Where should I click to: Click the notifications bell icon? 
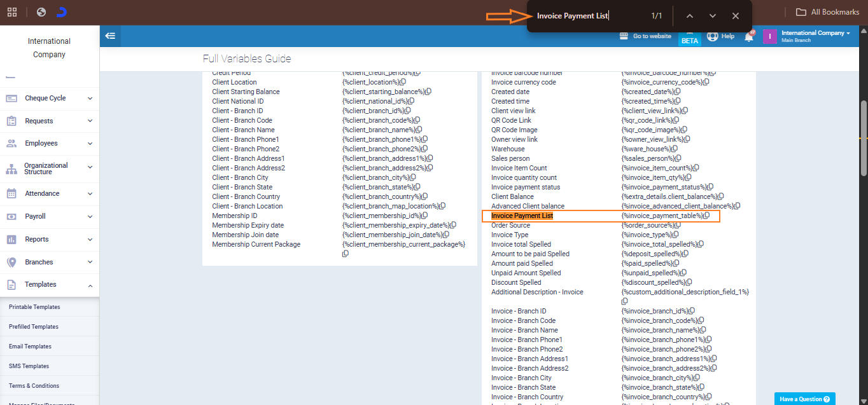pyautogui.click(x=749, y=37)
